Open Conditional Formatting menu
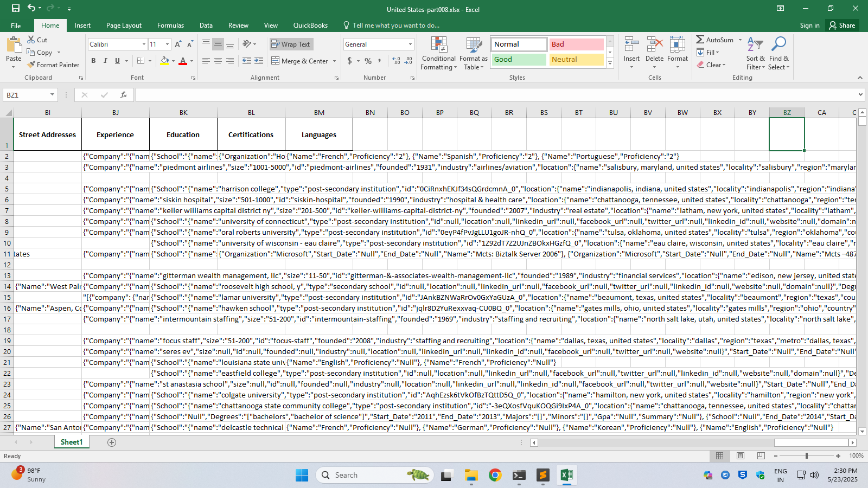This screenshot has width=868, height=488. [x=439, y=53]
